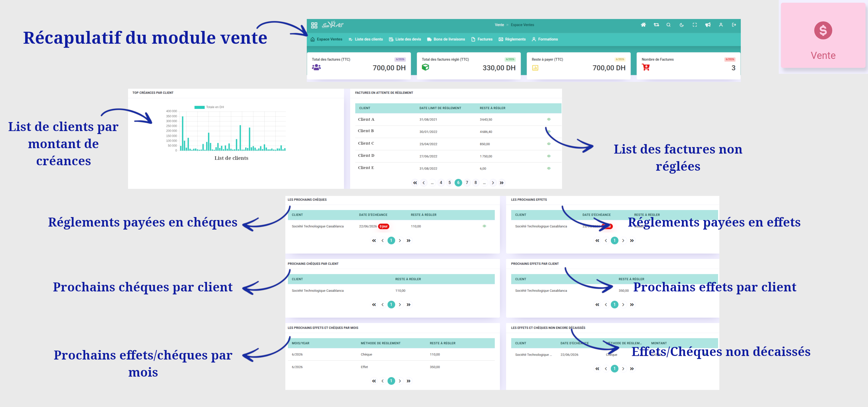
Task: Click the Espace Ventes breadcrumb
Action: (x=522, y=25)
